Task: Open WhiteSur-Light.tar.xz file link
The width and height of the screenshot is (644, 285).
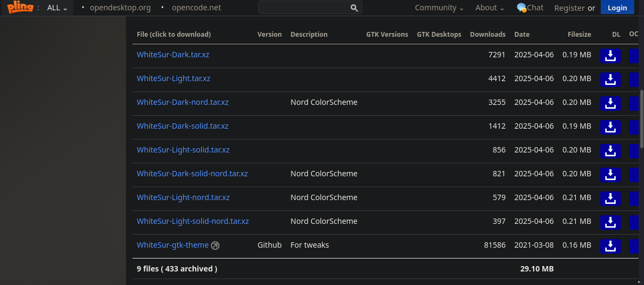Action: click(x=174, y=78)
